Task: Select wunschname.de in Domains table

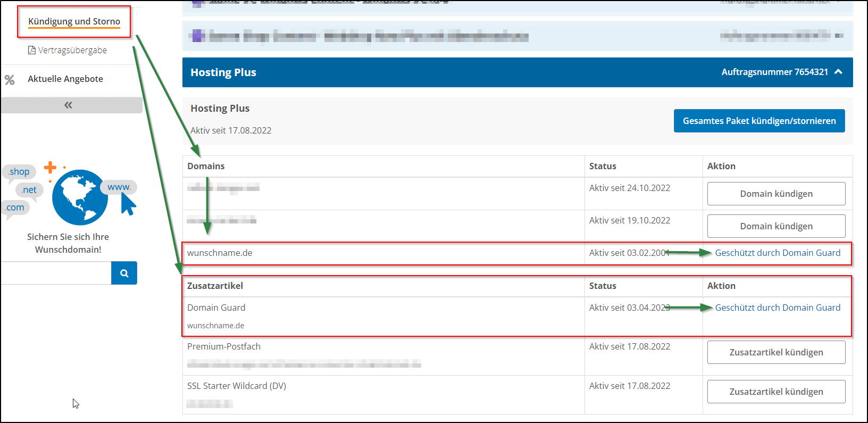Action: pos(220,253)
